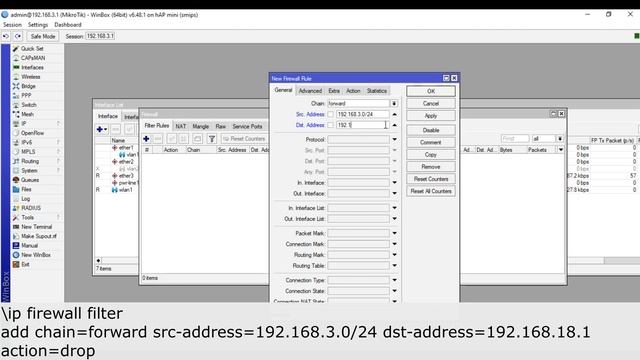This screenshot has width=640, height=360.
Task: Switch to Extra tab in firewall rule
Action: [x=334, y=91]
